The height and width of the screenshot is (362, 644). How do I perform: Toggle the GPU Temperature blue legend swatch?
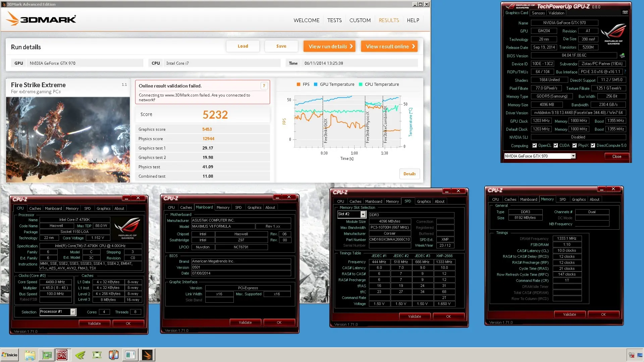(x=316, y=84)
